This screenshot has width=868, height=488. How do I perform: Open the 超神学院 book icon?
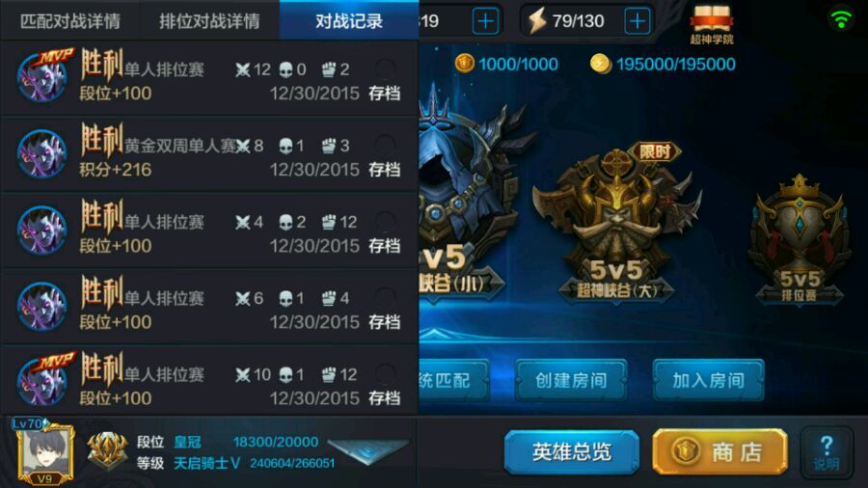click(x=712, y=24)
